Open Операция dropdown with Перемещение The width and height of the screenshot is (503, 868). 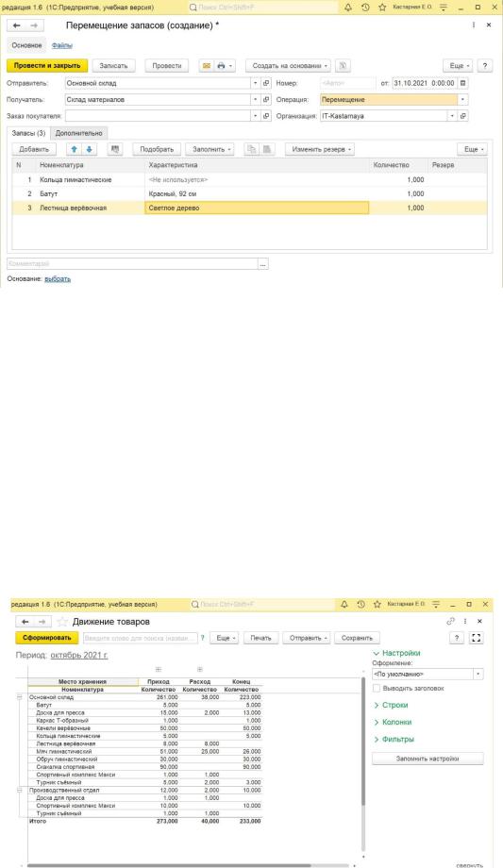[462, 100]
